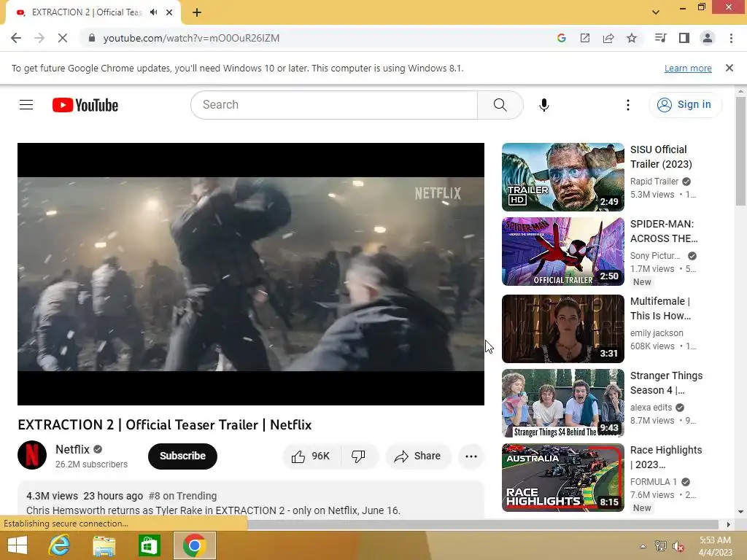Open Spider-Man Across the Spider-Verse thumbnail
Screen dimensions: 747x560
click(562, 252)
